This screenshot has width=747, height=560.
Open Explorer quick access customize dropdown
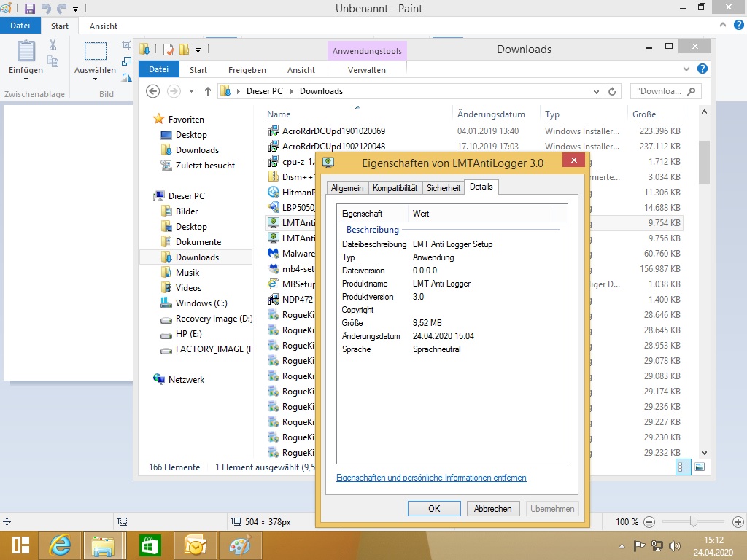coord(198,50)
